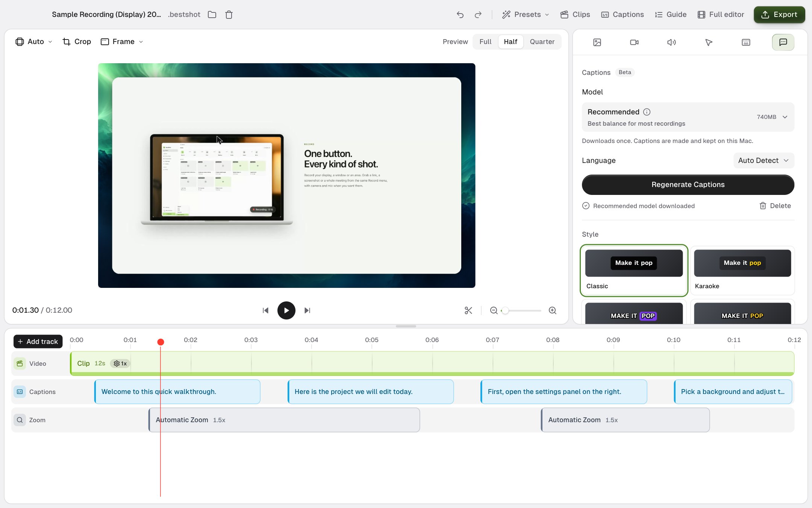Screen dimensions: 812x508
Task: Open the keyboard settings tab
Action: (x=746, y=42)
